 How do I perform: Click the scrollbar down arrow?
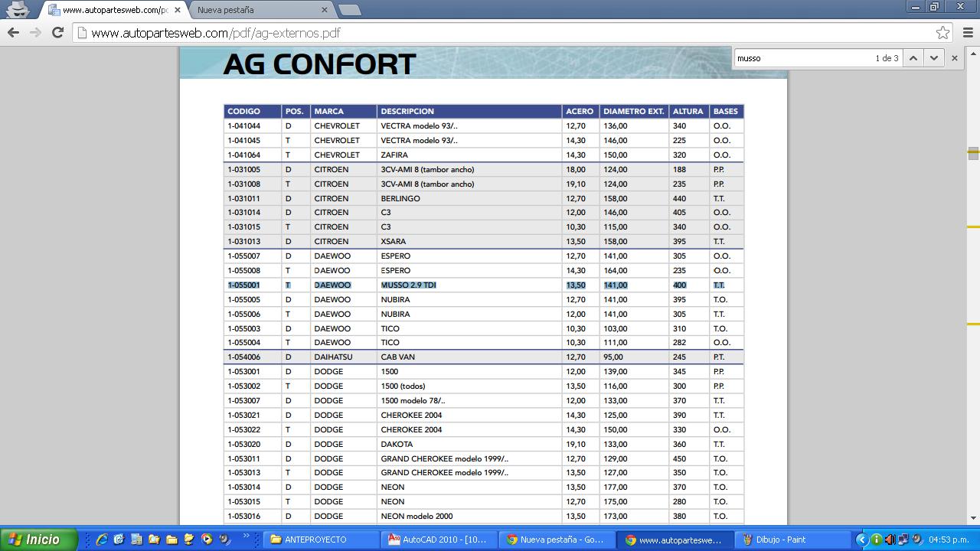pos(973,518)
